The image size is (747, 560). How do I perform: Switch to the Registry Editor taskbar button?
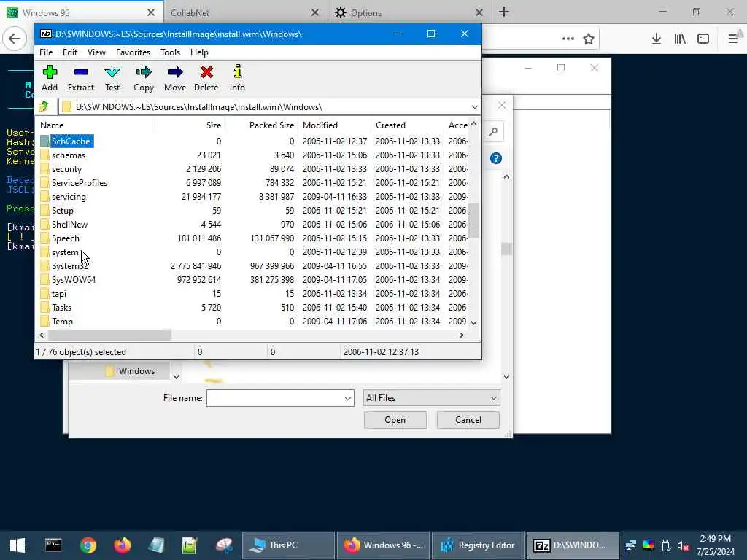pyautogui.click(x=478, y=545)
